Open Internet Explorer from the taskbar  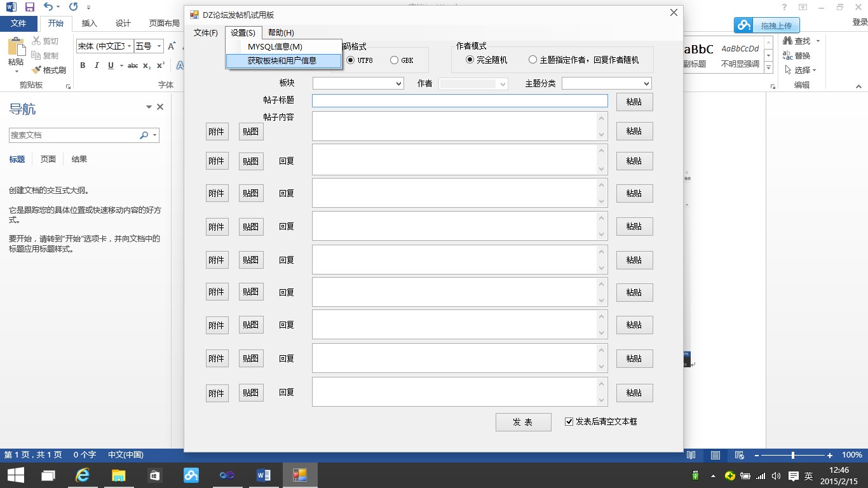83,475
